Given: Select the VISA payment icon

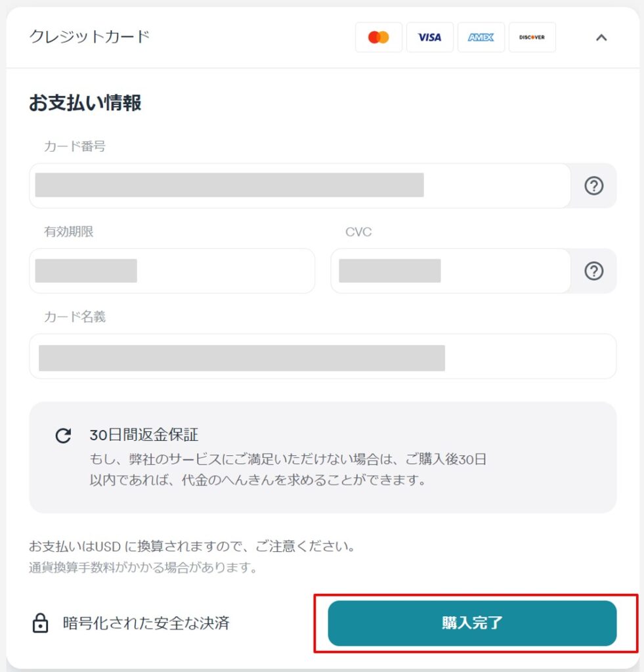Looking at the screenshot, I should 430,37.
